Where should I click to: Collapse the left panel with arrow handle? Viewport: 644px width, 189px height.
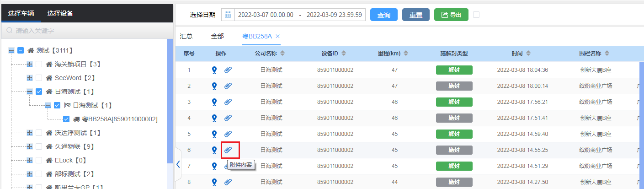tap(178, 164)
